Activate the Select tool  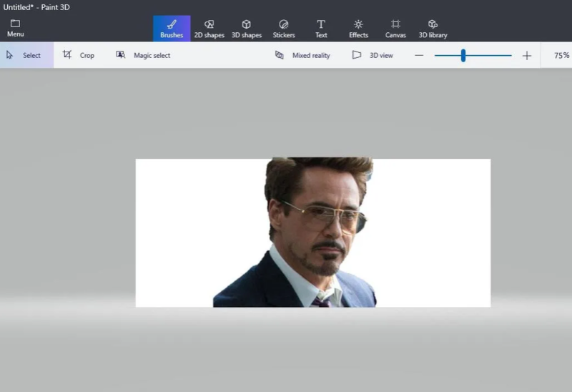tap(26, 55)
